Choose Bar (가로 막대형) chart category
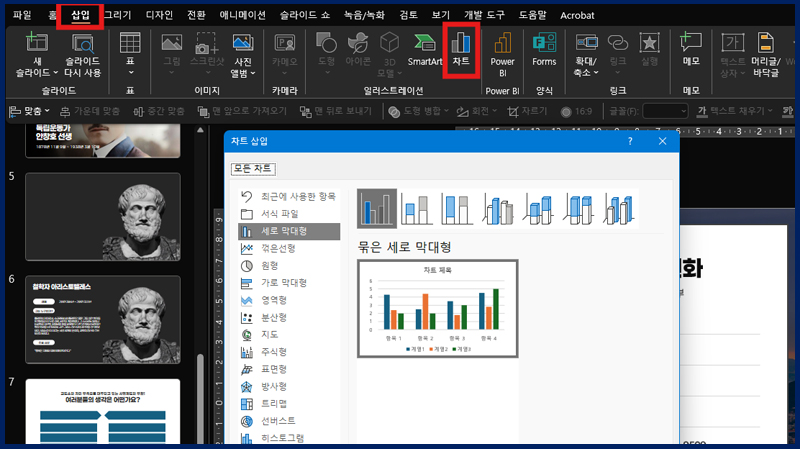This screenshot has height=449, width=800. coord(289,283)
